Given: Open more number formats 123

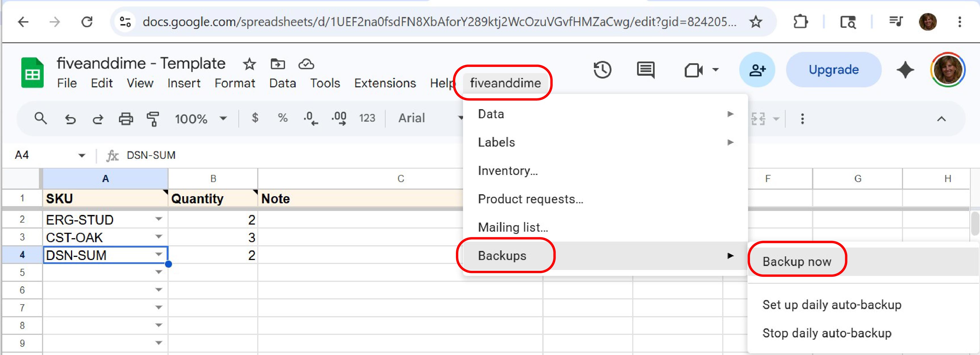Looking at the screenshot, I should pos(367,118).
